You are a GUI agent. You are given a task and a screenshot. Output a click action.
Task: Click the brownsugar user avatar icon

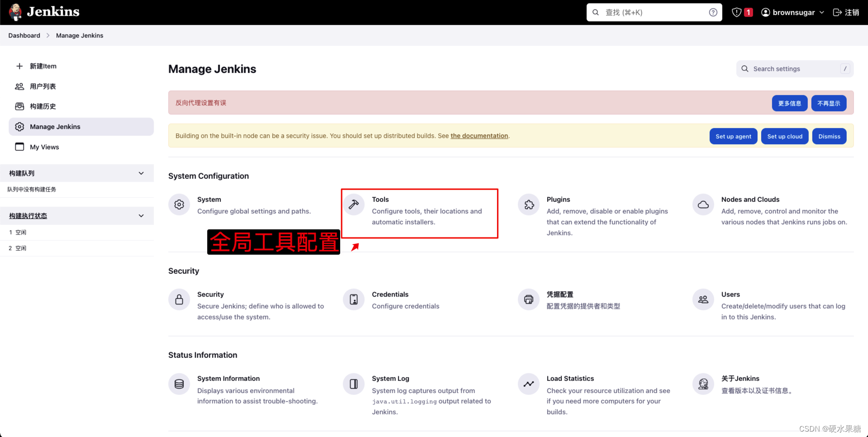(x=765, y=12)
